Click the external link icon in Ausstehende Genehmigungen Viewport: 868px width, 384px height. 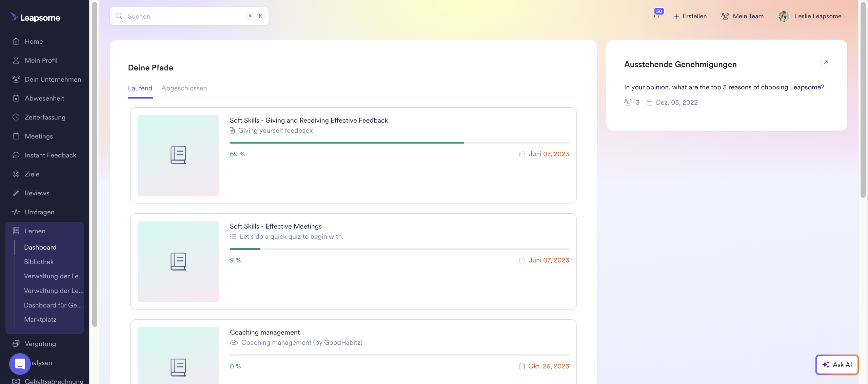point(824,64)
